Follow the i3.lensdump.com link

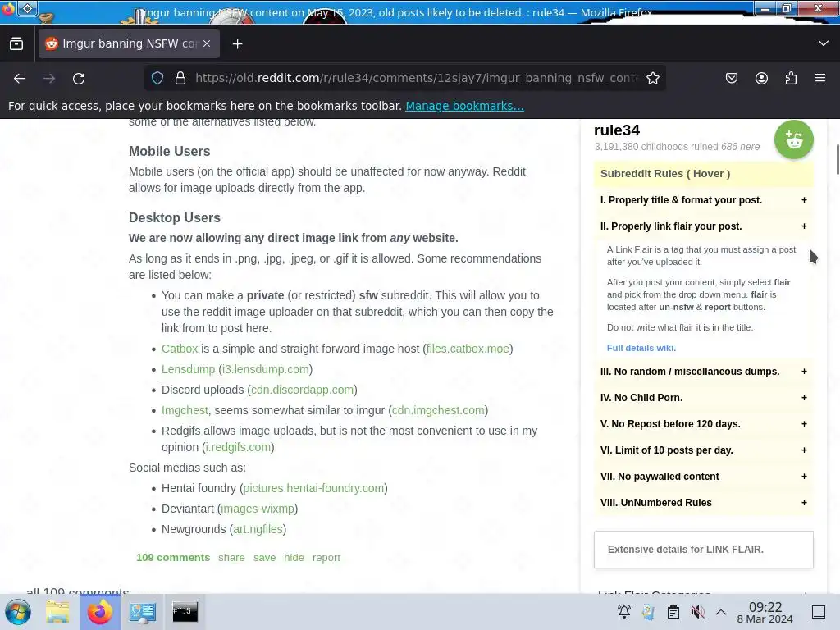pyautogui.click(x=265, y=369)
